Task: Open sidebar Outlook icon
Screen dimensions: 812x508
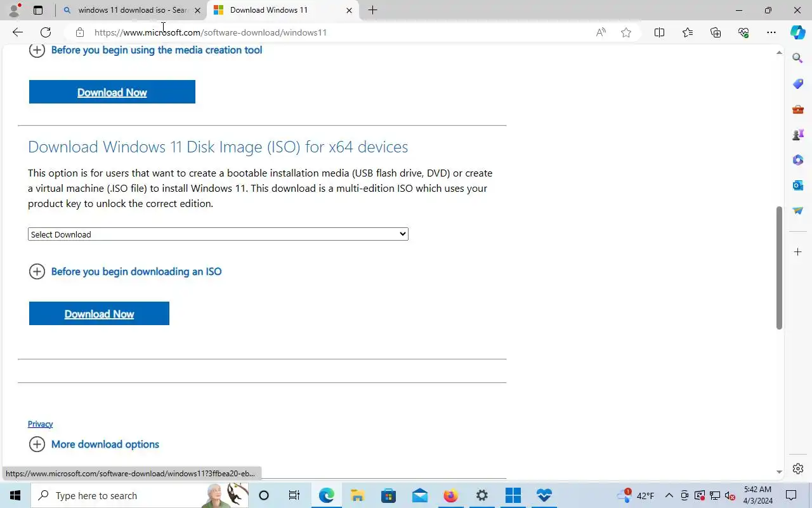Action: [798, 185]
